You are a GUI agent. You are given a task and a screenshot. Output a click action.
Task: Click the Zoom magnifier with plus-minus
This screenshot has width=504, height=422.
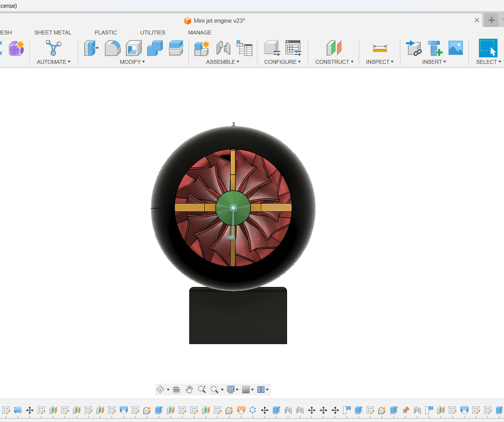[202, 390]
